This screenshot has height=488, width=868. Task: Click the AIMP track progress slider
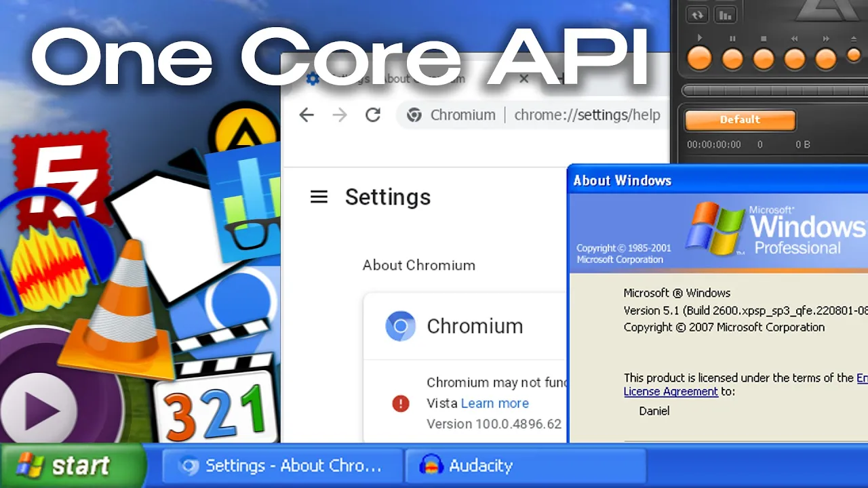pos(774,91)
